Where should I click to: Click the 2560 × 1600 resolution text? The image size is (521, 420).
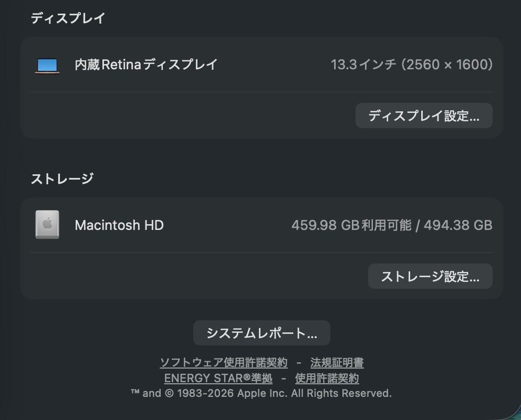[x=447, y=65]
